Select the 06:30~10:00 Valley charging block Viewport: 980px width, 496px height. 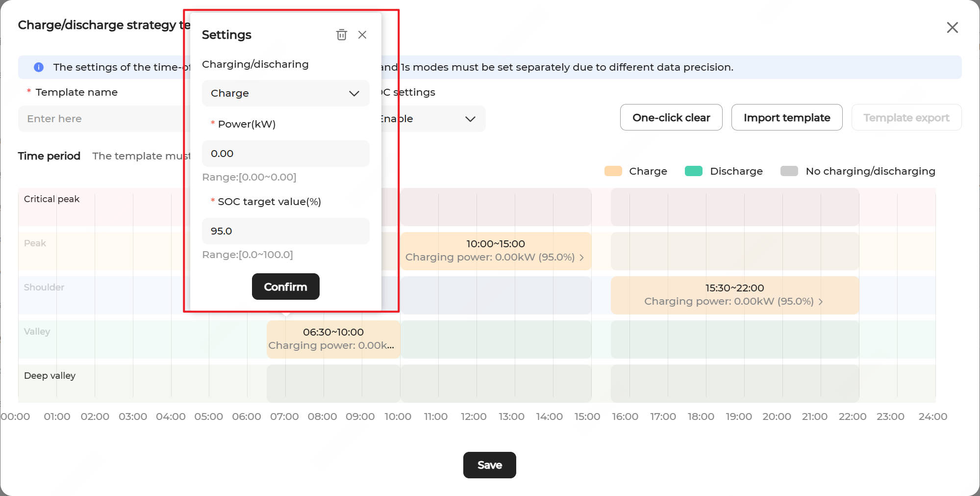click(x=333, y=339)
